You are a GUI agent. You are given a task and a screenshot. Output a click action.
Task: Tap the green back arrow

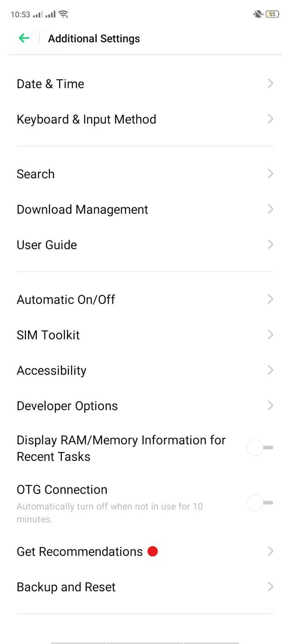pyautogui.click(x=24, y=38)
